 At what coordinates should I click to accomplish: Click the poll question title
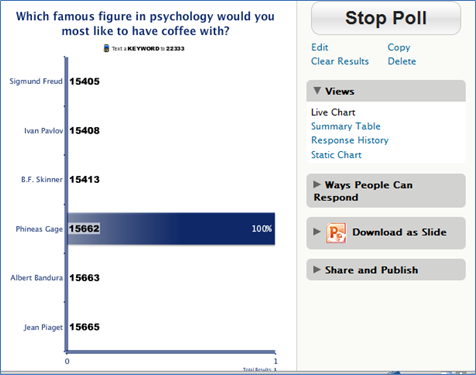[x=145, y=23]
